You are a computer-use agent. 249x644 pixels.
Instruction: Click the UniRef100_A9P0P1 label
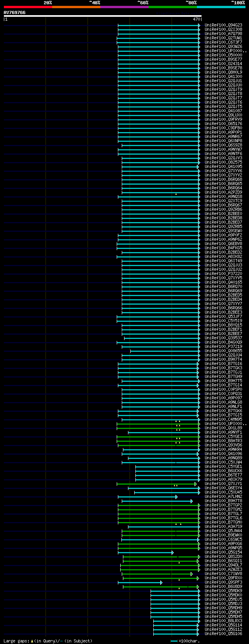tap(223, 132)
